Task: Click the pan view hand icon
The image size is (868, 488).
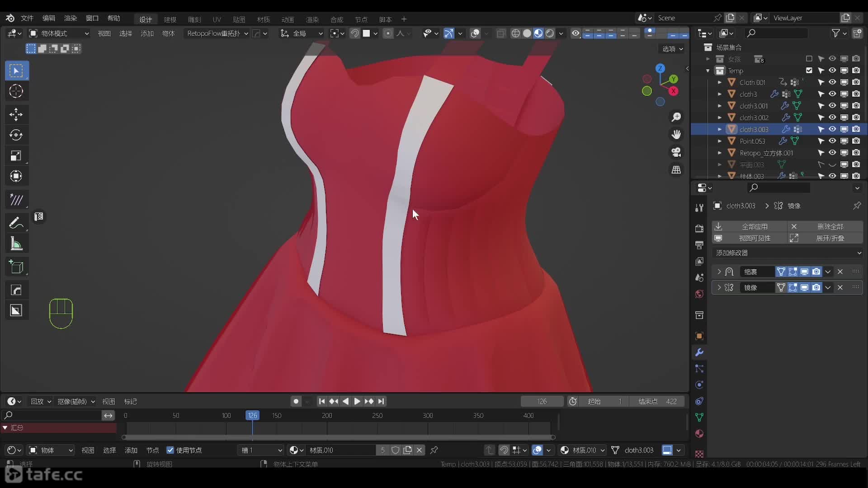Action: (676, 135)
